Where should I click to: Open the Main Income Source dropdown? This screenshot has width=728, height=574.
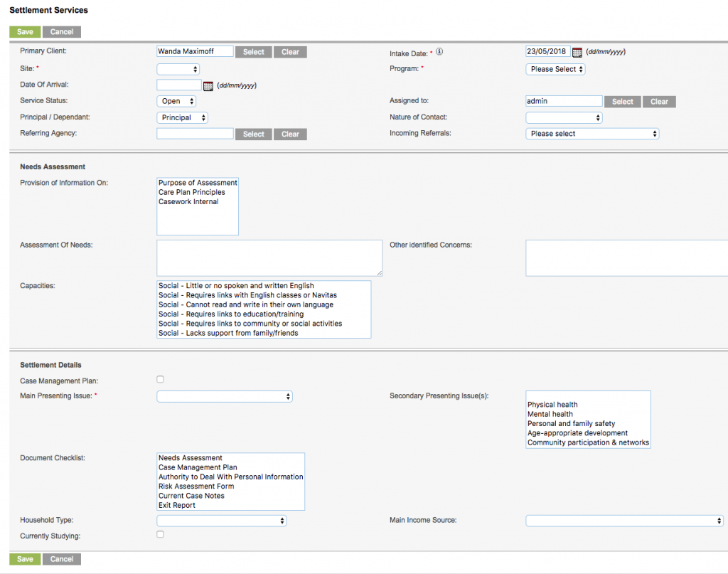tap(623, 520)
